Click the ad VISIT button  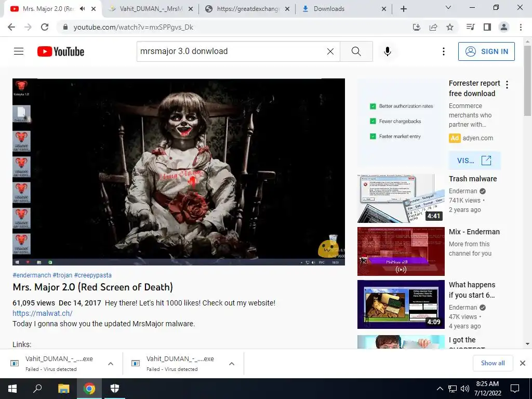click(x=474, y=161)
